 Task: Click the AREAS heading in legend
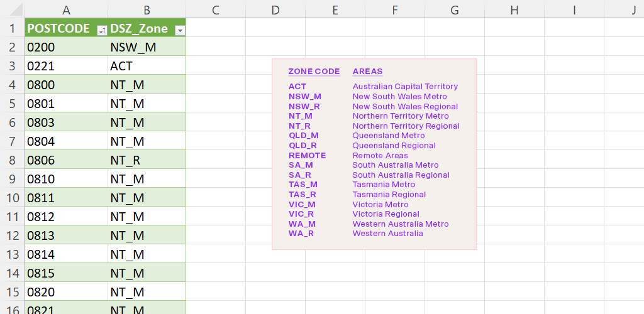coord(367,72)
